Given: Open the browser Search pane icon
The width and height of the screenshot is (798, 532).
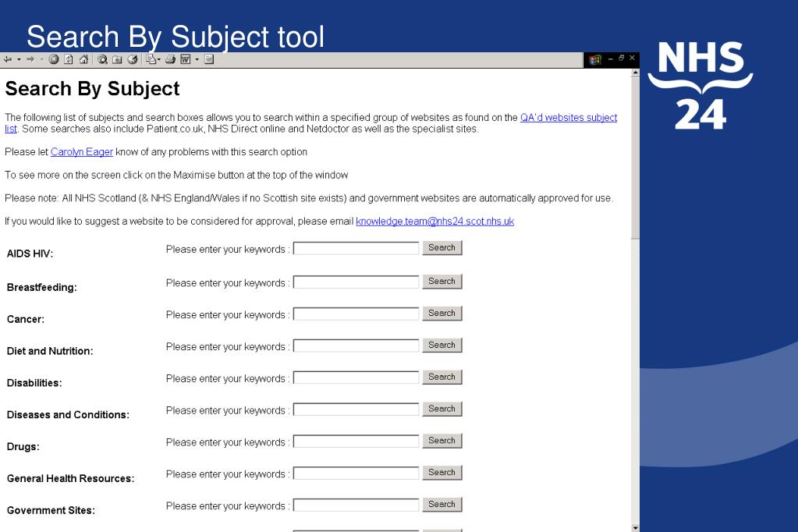Looking at the screenshot, I should [102, 59].
